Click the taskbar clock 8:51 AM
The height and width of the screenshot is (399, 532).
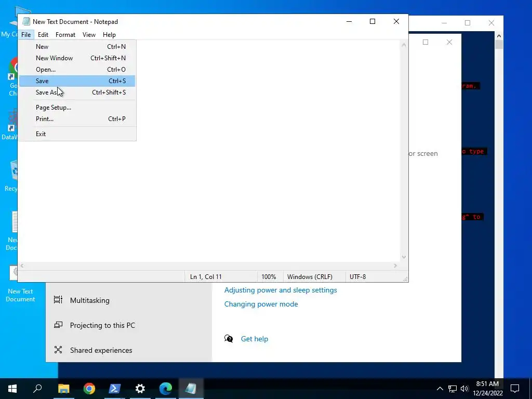487,384
